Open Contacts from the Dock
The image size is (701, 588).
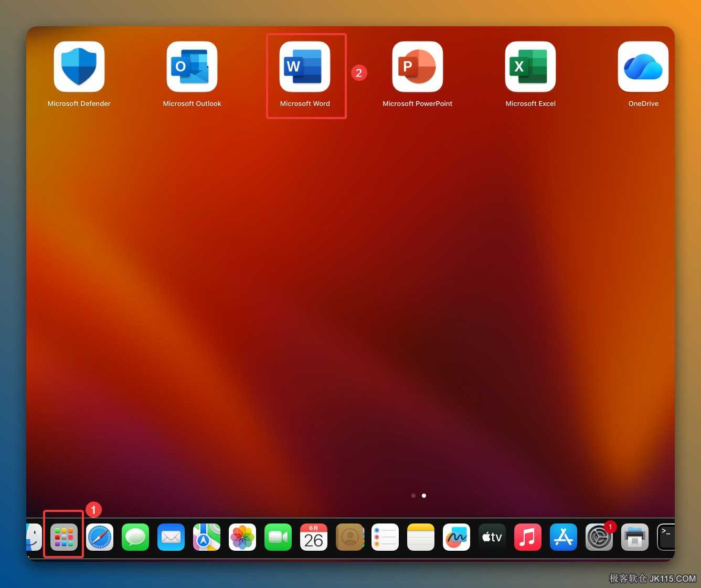pos(349,537)
